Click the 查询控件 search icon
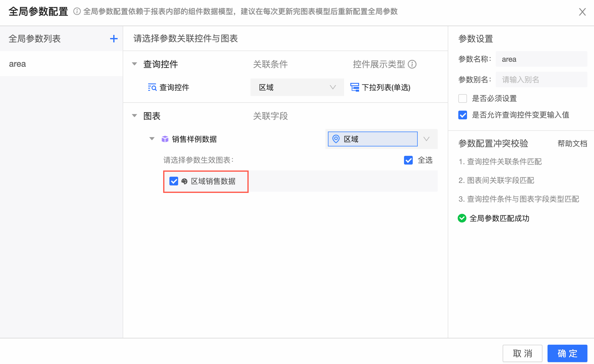 [x=152, y=87]
